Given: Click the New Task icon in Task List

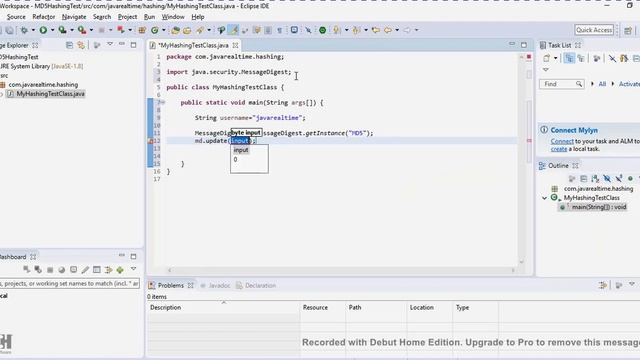Looking at the screenshot, I should (547, 58).
